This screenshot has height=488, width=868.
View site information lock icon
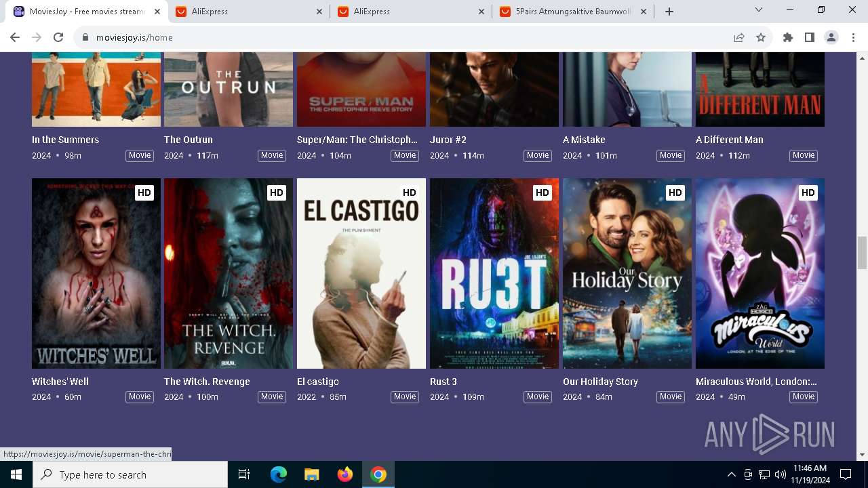[x=85, y=37]
